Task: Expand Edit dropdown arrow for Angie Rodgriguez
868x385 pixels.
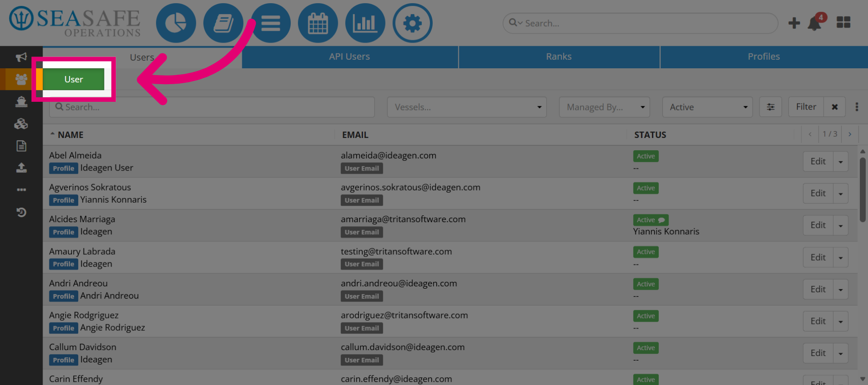Action: 840,321
